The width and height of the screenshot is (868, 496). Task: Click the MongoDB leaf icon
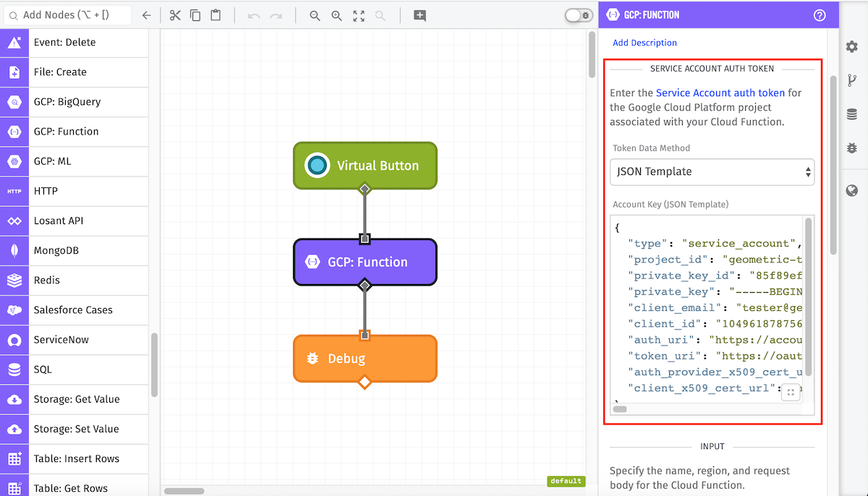tap(14, 250)
